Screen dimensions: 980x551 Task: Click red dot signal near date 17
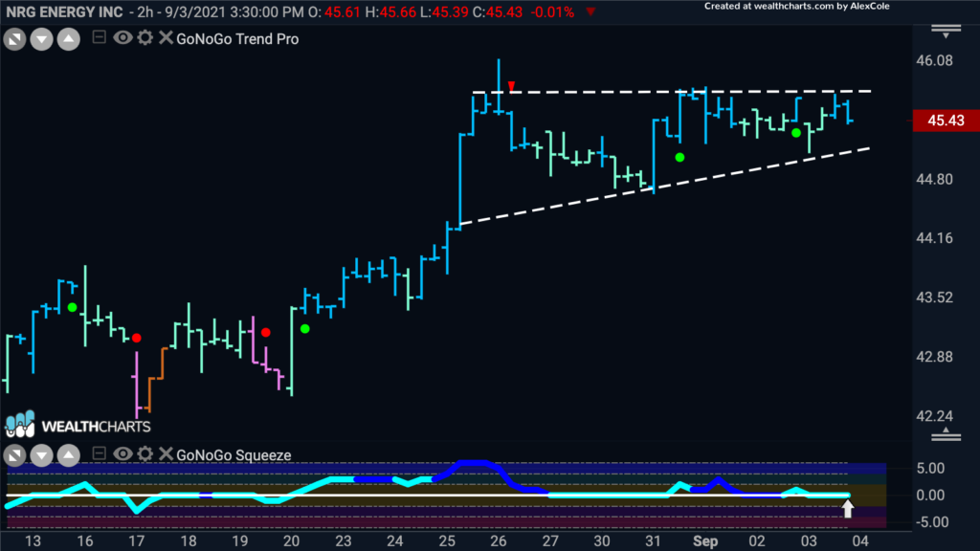coord(136,338)
